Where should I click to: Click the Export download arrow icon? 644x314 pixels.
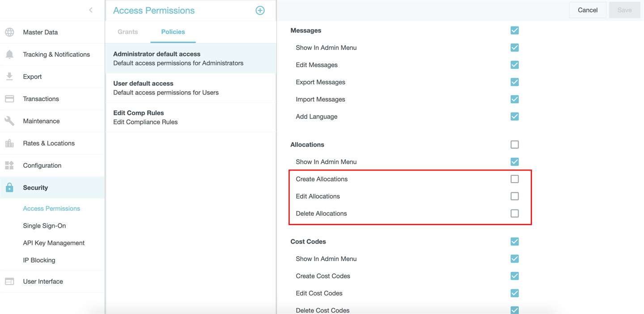tap(9, 76)
